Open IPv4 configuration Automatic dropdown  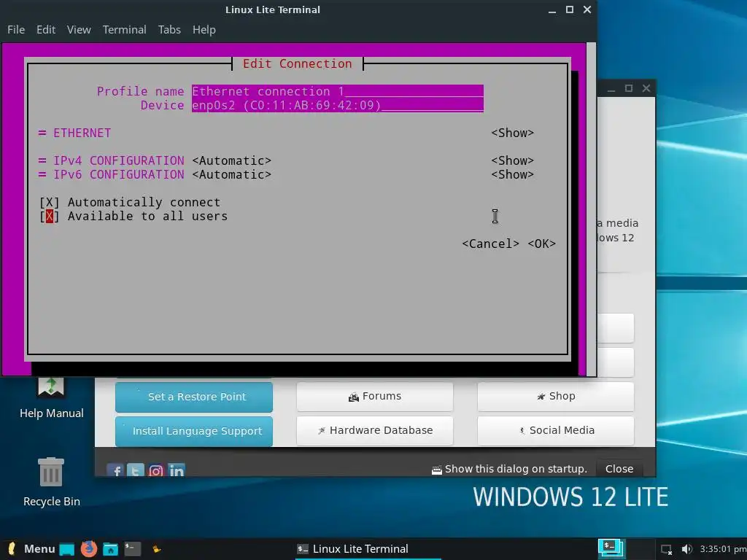231,160
